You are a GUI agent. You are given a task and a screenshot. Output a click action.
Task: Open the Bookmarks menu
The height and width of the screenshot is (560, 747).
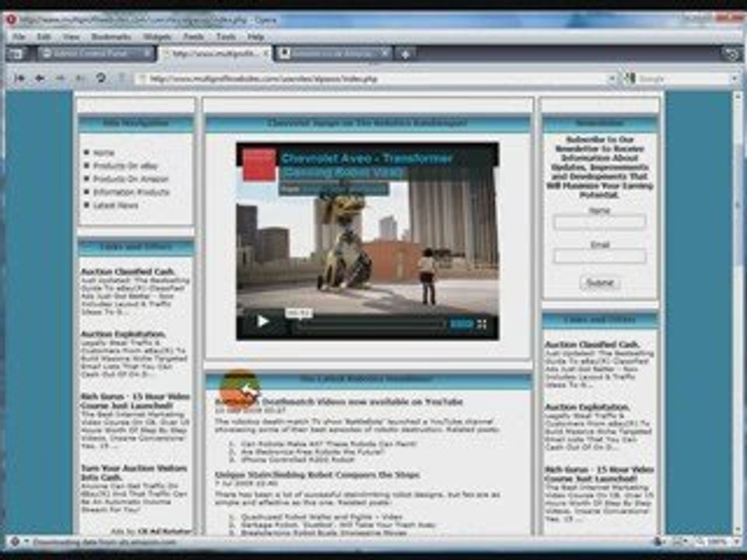[x=111, y=37]
